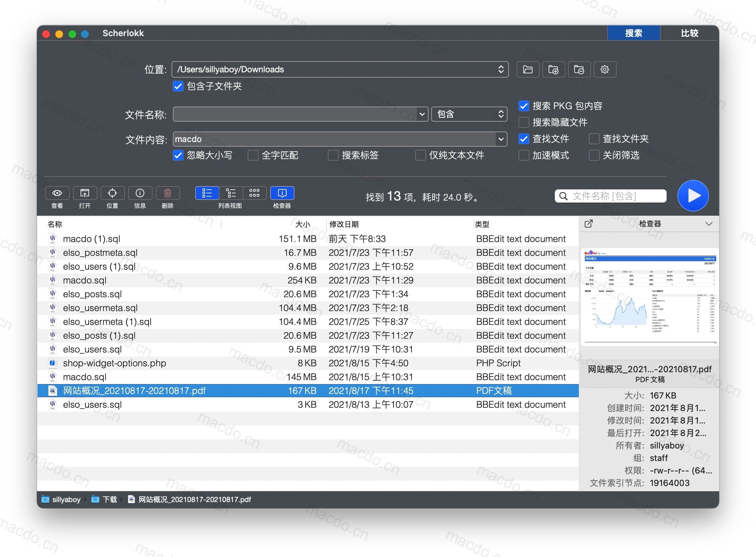
Task: Click 下载 in the path bar
Action: (x=109, y=499)
